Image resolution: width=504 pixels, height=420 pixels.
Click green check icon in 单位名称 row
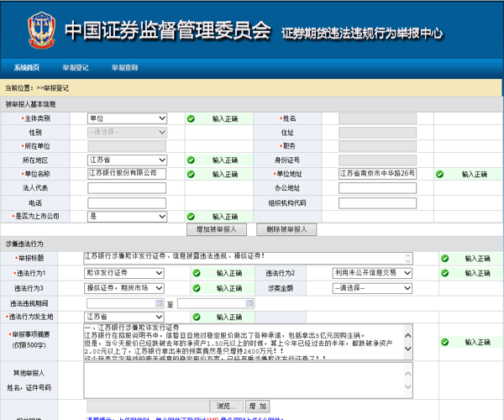click(191, 174)
